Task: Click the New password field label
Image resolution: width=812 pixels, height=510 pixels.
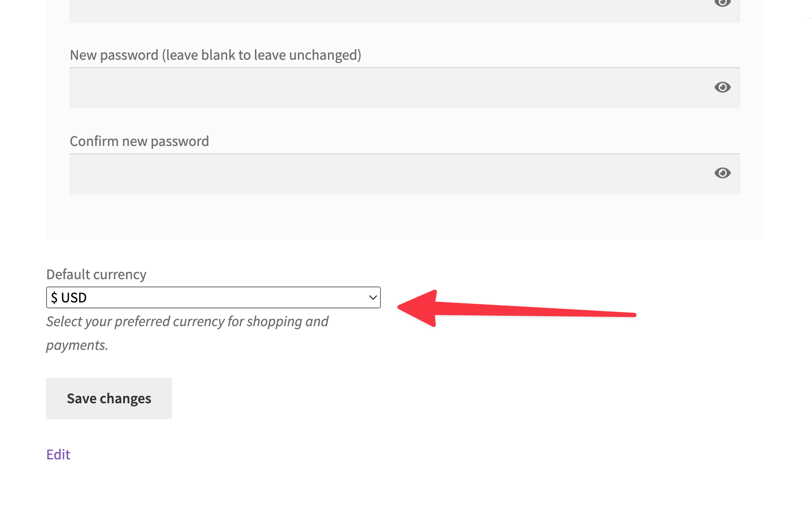Action: tap(215, 54)
